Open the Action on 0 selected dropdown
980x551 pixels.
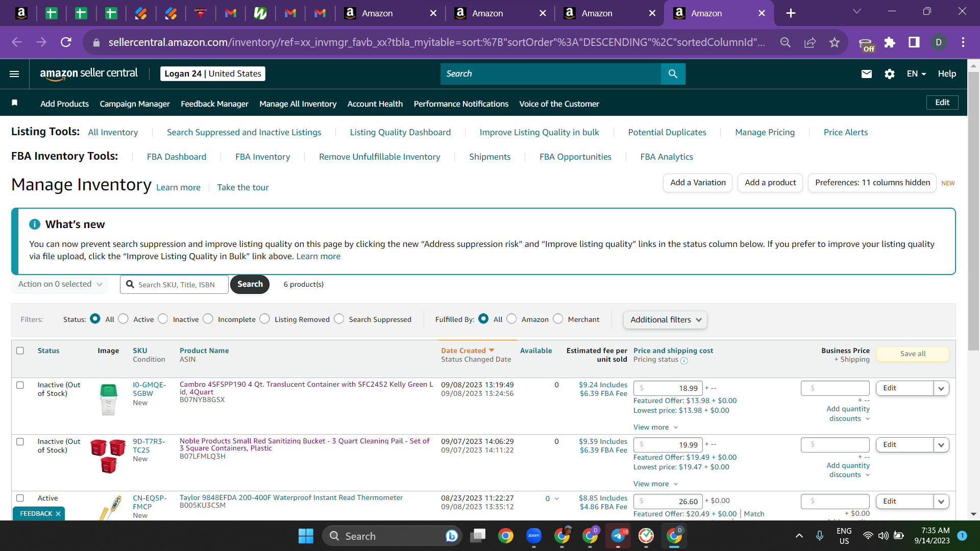coord(60,284)
